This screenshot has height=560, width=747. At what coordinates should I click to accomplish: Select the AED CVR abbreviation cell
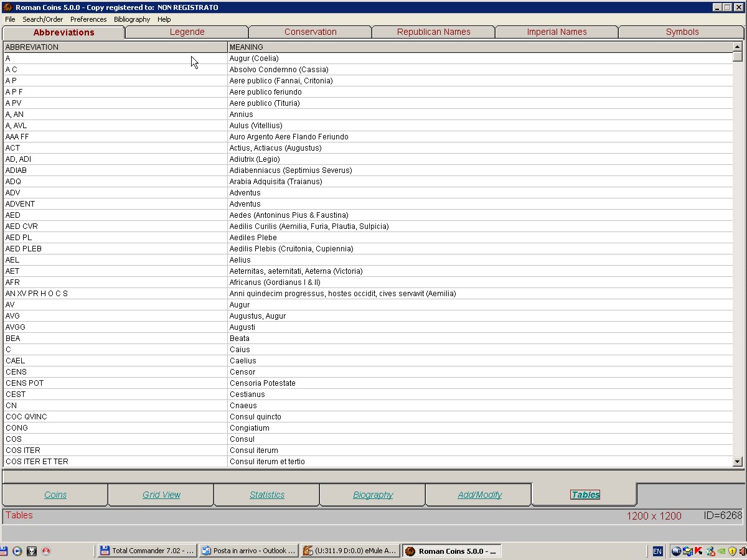point(115,226)
